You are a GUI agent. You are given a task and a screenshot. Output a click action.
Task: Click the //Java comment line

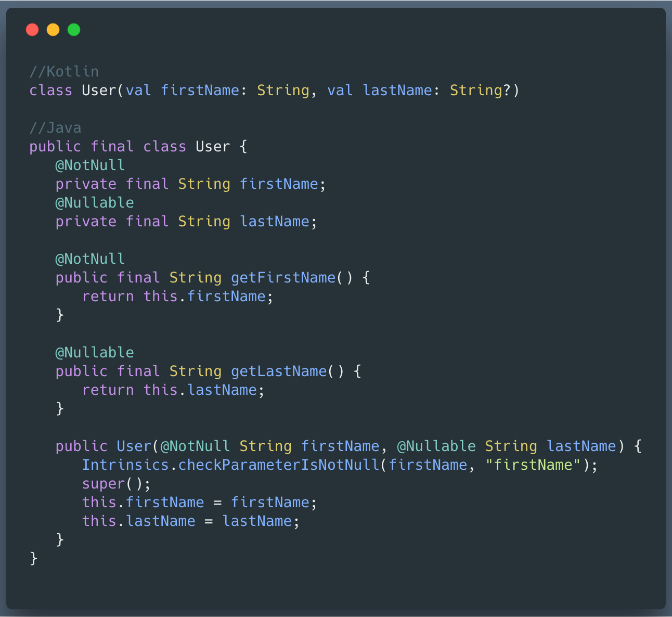(55, 127)
